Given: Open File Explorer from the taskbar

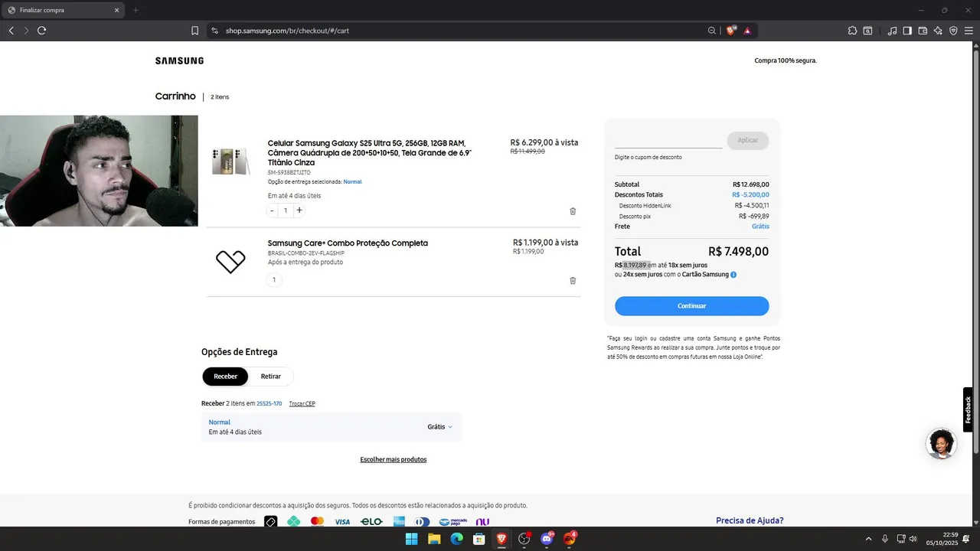Looking at the screenshot, I should tap(434, 539).
